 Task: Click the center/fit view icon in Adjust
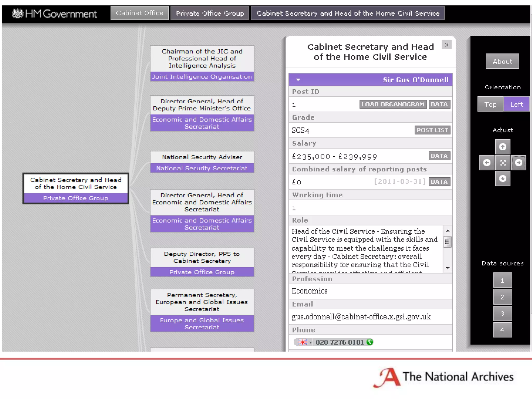503,163
